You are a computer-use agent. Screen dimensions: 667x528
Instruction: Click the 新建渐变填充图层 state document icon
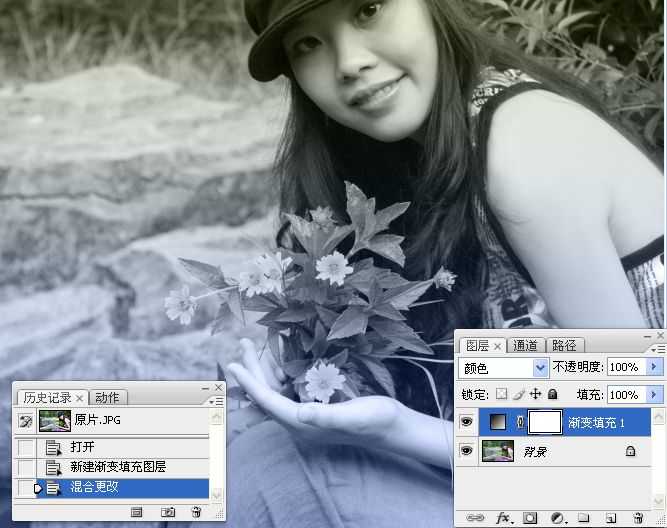coord(54,468)
